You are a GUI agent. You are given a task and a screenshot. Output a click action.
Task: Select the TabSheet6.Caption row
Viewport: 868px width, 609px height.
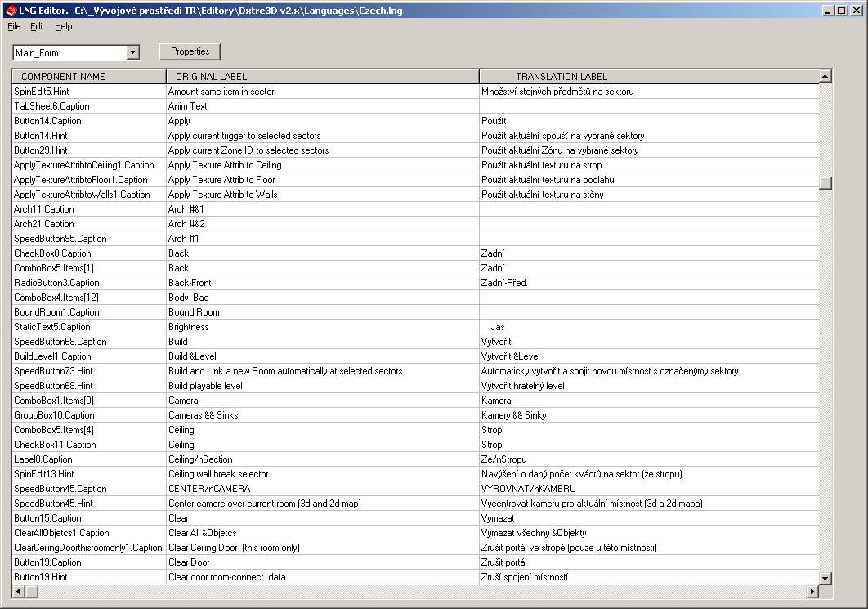[x=415, y=106]
